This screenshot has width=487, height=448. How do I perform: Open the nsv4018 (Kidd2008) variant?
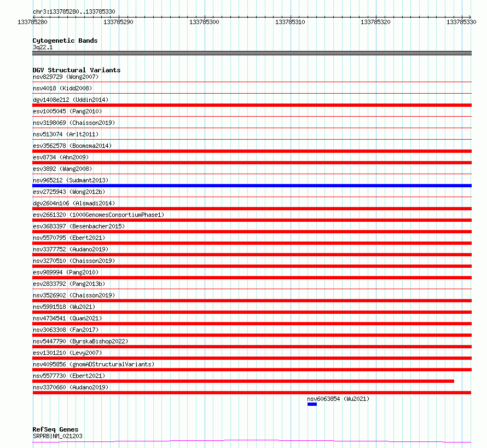[62, 88]
